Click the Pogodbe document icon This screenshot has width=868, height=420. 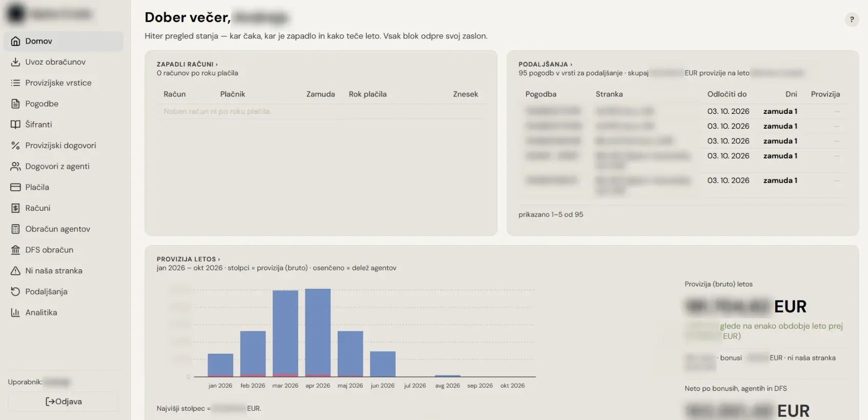15,104
